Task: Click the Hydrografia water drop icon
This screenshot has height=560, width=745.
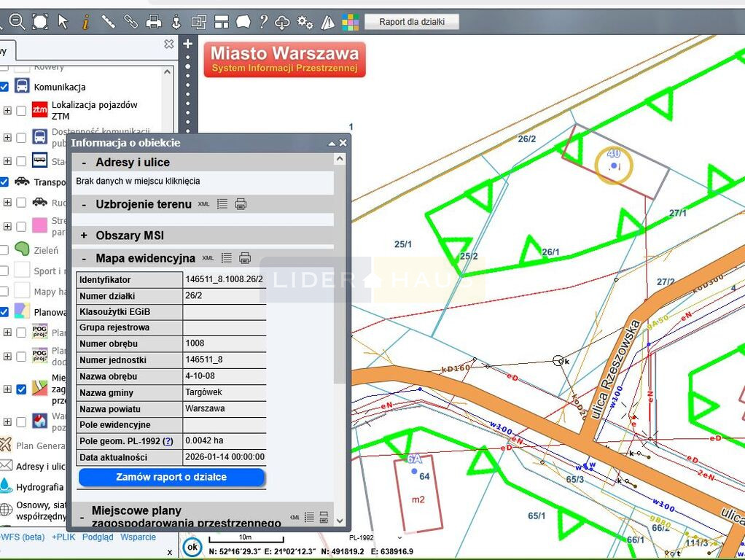Action: (6, 486)
